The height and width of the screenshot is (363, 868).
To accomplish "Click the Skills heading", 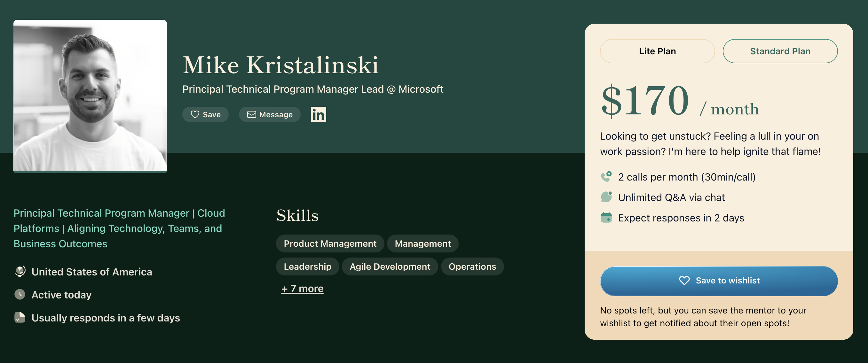I will point(297,215).
